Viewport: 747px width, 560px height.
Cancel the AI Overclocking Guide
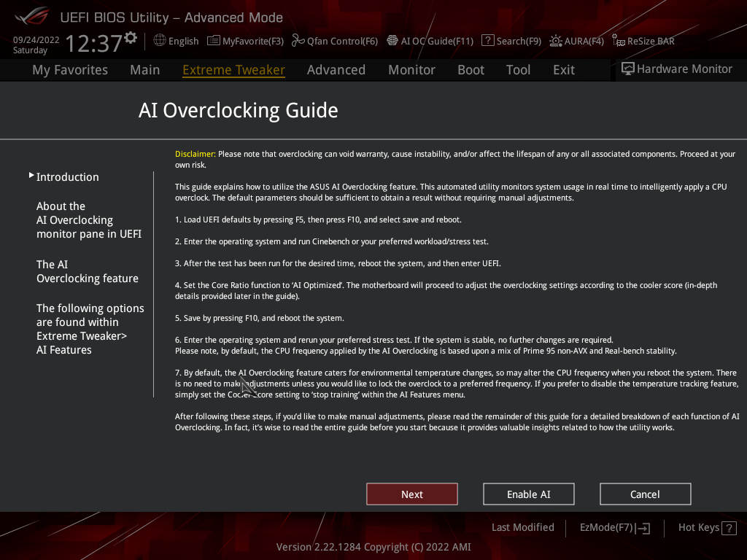pos(645,494)
